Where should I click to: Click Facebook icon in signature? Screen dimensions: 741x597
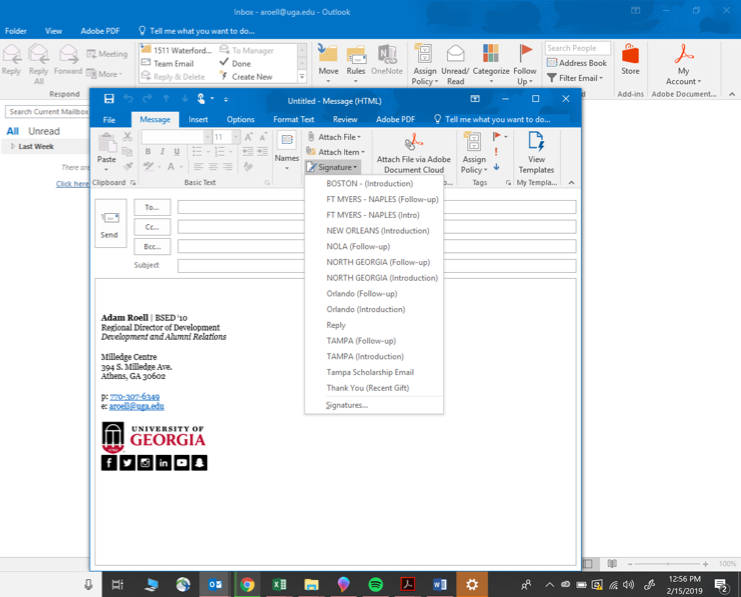tap(109, 463)
